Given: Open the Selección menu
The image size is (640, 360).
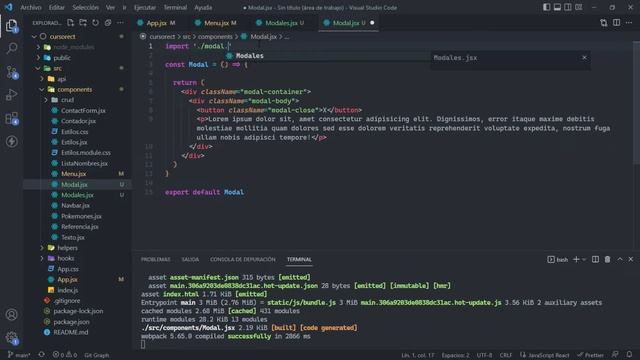Looking at the screenshot, I should (x=85, y=7).
